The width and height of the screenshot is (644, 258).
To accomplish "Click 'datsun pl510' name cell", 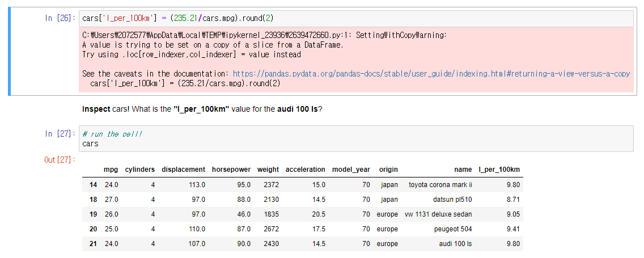I will pyautogui.click(x=452, y=200).
